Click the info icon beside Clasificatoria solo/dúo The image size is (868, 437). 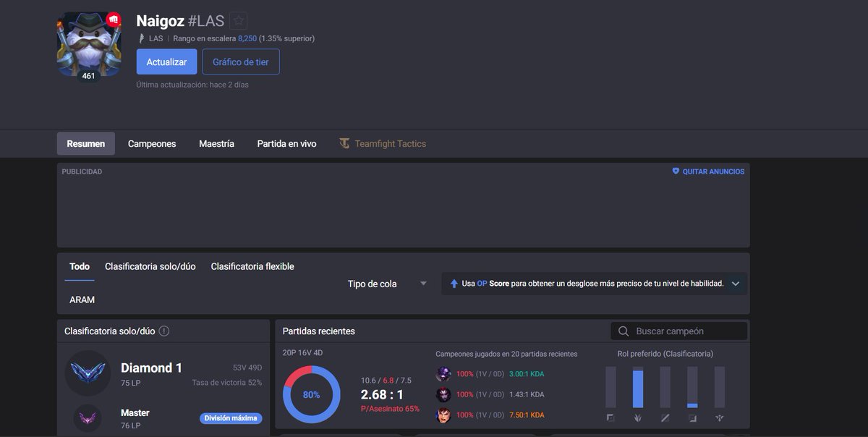[x=164, y=331]
